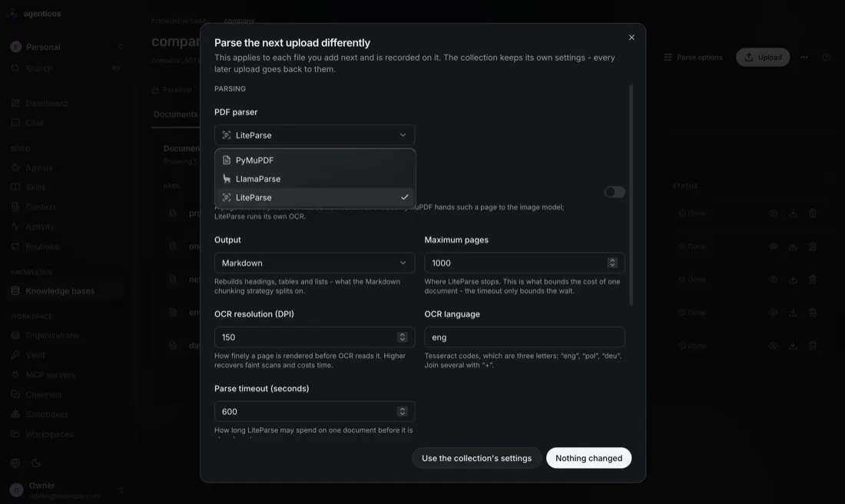The width and height of the screenshot is (845, 504).
Task: Open Parse options in the page header
Action: pos(693,57)
